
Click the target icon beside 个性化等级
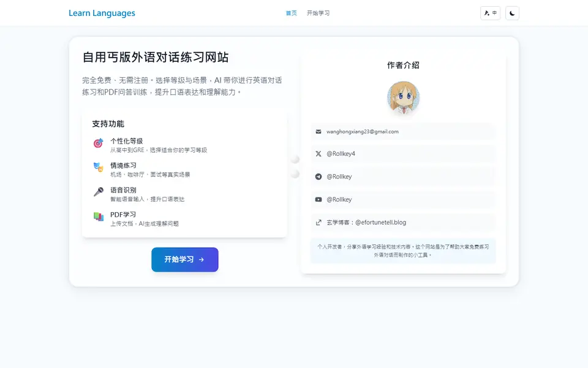click(x=98, y=143)
